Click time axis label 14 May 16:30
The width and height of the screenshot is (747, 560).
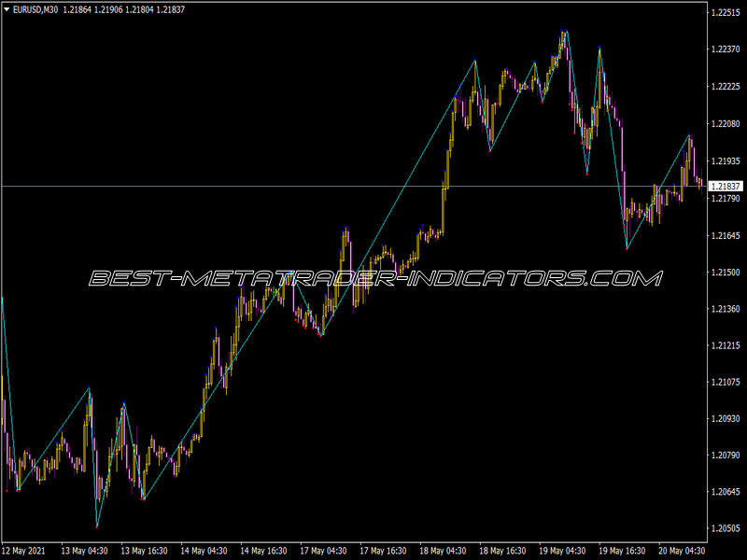point(263,552)
